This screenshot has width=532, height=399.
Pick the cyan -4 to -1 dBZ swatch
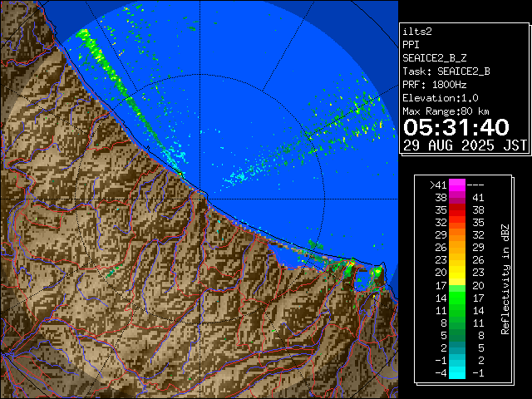[x=457, y=372]
